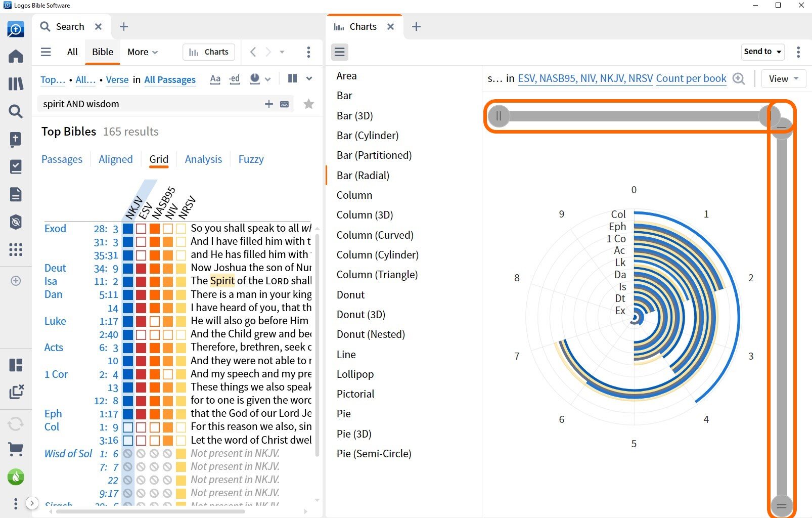Choose Donut (Nested) chart type
Image resolution: width=812 pixels, height=518 pixels.
371,334
